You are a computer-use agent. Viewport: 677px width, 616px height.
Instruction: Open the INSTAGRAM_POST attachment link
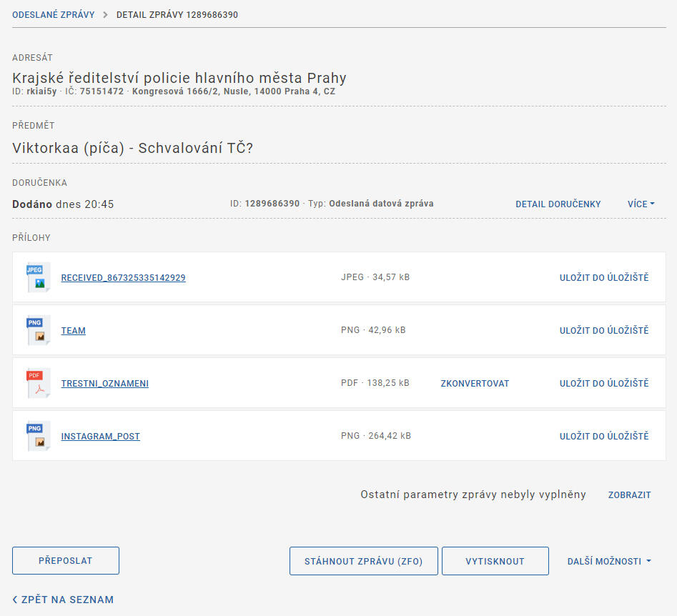[100, 437]
